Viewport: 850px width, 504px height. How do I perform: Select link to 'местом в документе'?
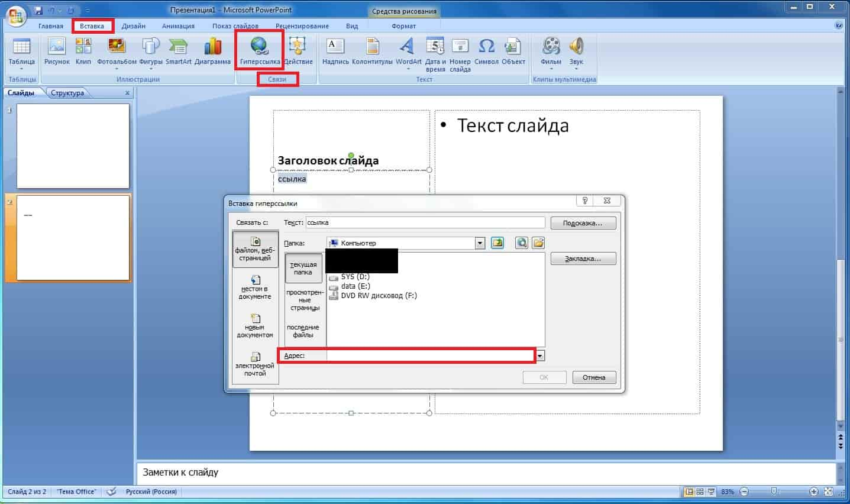(255, 287)
